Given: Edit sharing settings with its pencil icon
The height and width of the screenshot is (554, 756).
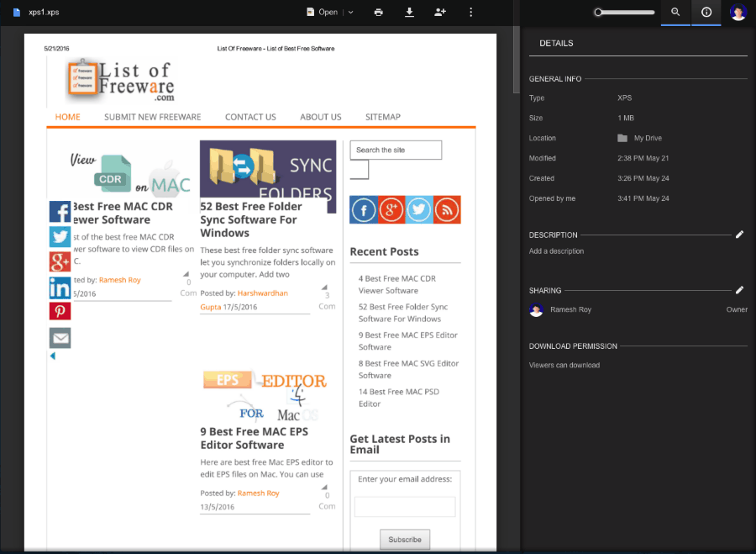Looking at the screenshot, I should (739, 290).
